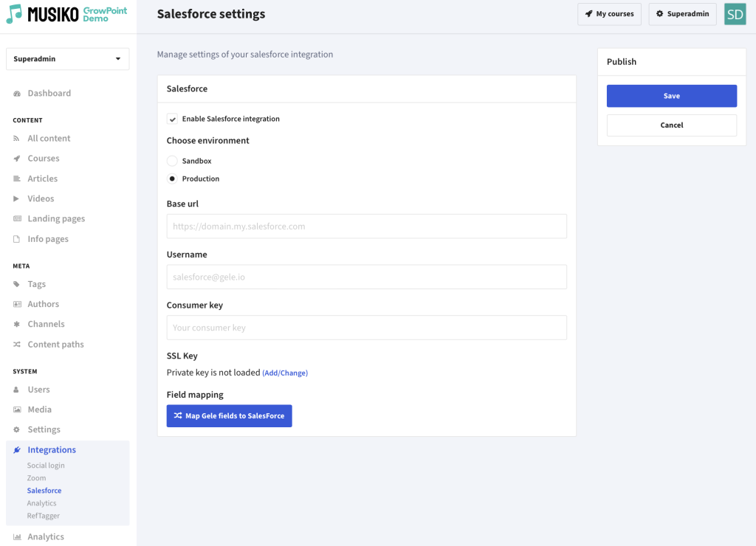Open My courses from the header
This screenshot has width=756, height=546.
point(609,14)
